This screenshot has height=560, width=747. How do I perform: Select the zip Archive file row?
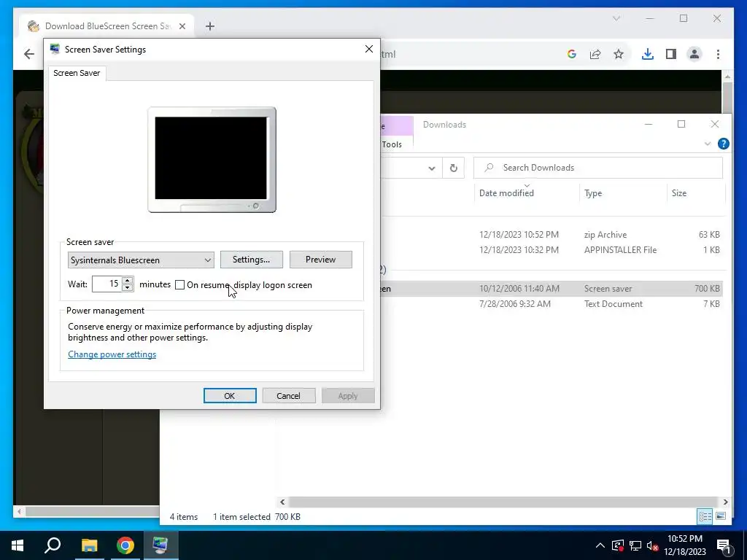[553, 235]
